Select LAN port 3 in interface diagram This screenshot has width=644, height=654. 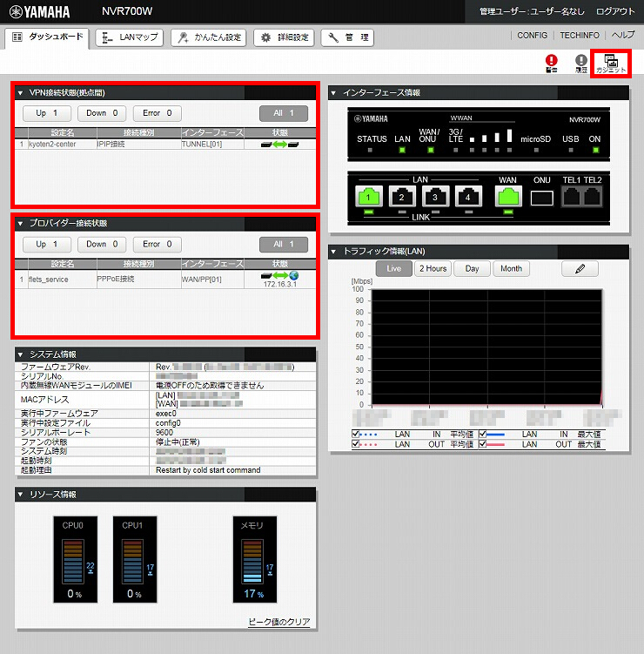(435, 197)
